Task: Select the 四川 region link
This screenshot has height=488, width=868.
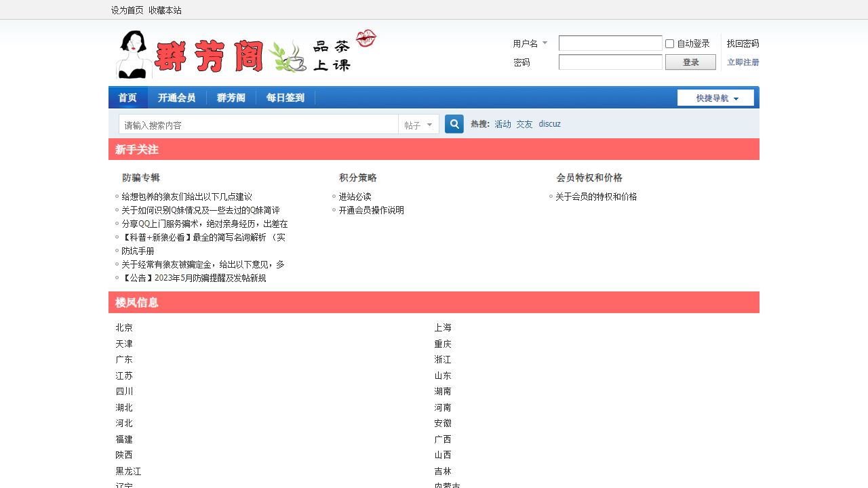Action: pos(124,391)
